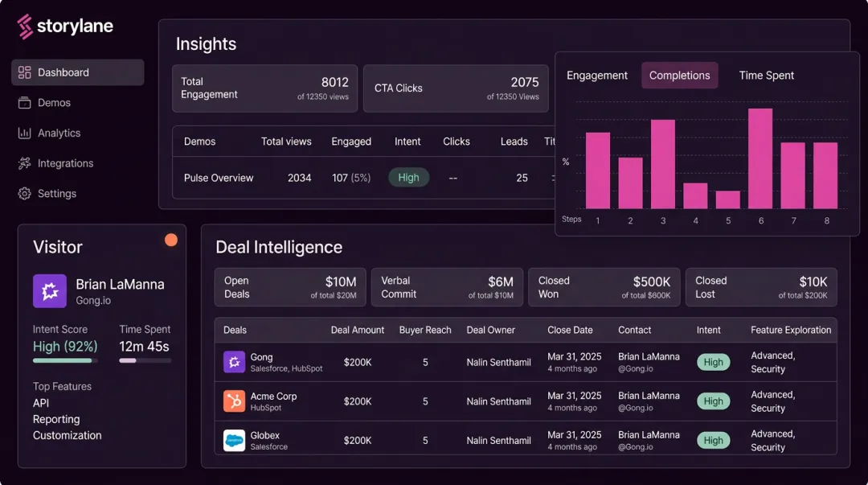Screen dimensions: 868x485
Task: Click the Demos sidebar icon
Action: (x=24, y=102)
